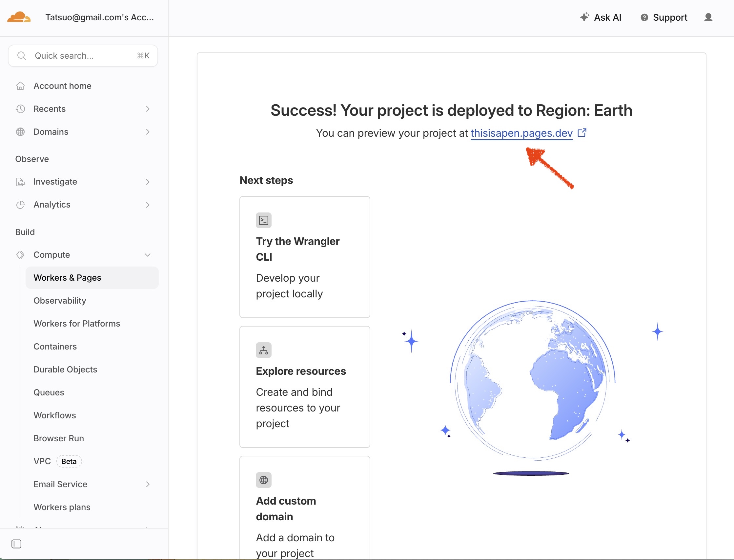The width and height of the screenshot is (734, 560).
Task: Click the search magnifier icon
Action: tap(22, 56)
